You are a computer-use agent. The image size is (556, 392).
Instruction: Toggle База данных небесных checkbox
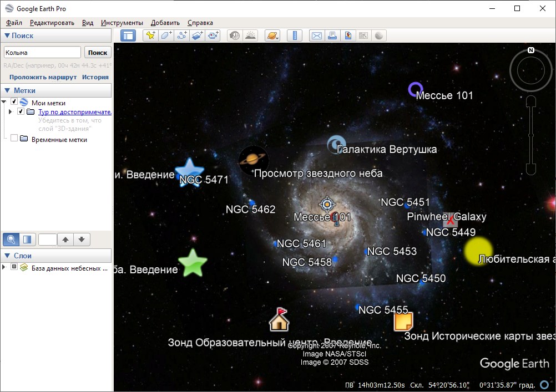coord(14,267)
